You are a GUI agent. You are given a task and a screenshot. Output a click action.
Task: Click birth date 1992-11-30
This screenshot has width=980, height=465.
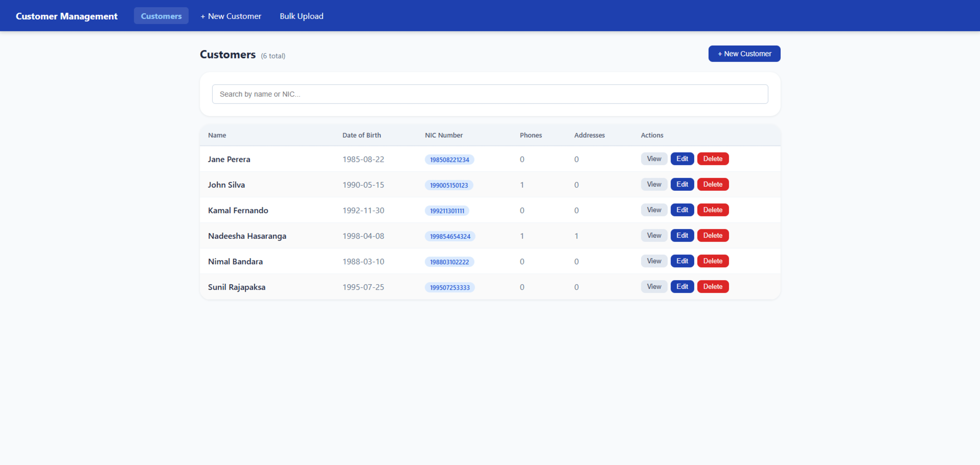pyautogui.click(x=363, y=210)
